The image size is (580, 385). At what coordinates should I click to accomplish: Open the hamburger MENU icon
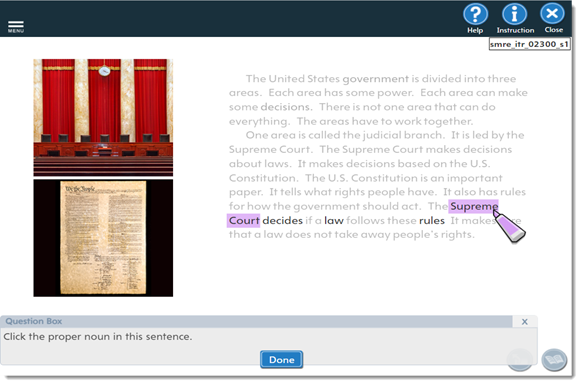point(16,26)
